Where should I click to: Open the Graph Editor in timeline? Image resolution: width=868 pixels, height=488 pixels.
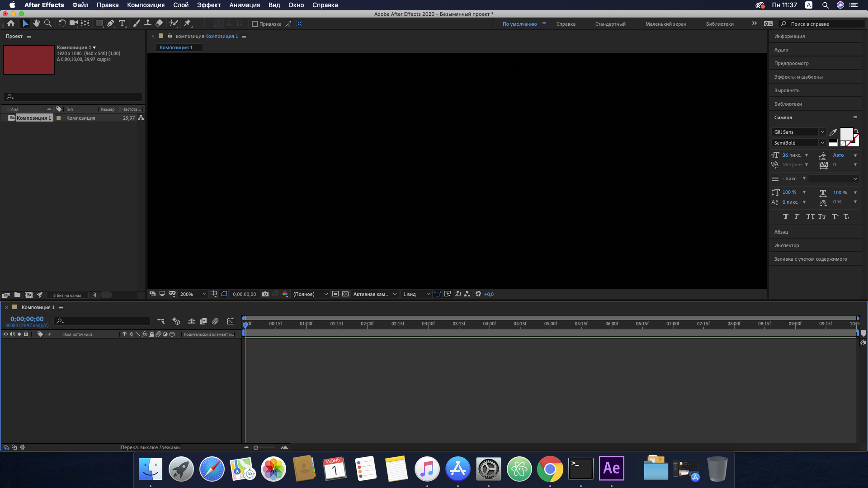coord(231,321)
